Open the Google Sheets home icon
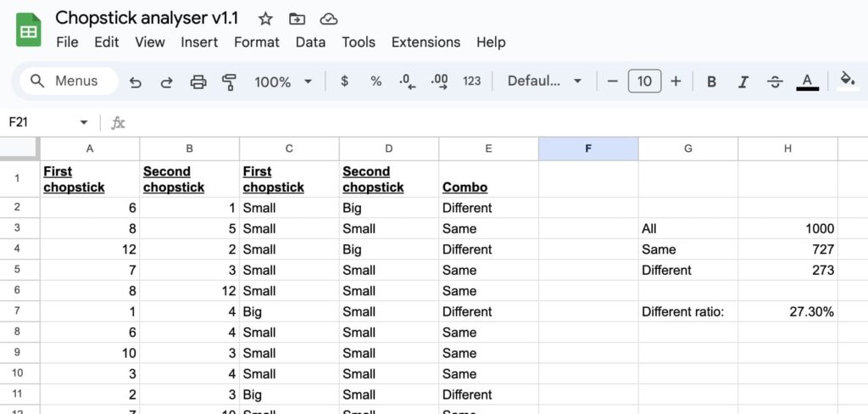868x414 pixels. tap(28, 30)
